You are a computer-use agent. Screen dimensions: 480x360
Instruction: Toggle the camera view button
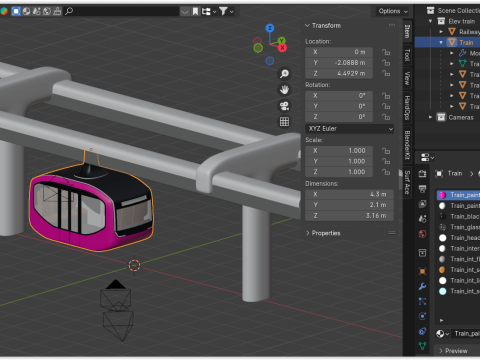pos(284,106)
